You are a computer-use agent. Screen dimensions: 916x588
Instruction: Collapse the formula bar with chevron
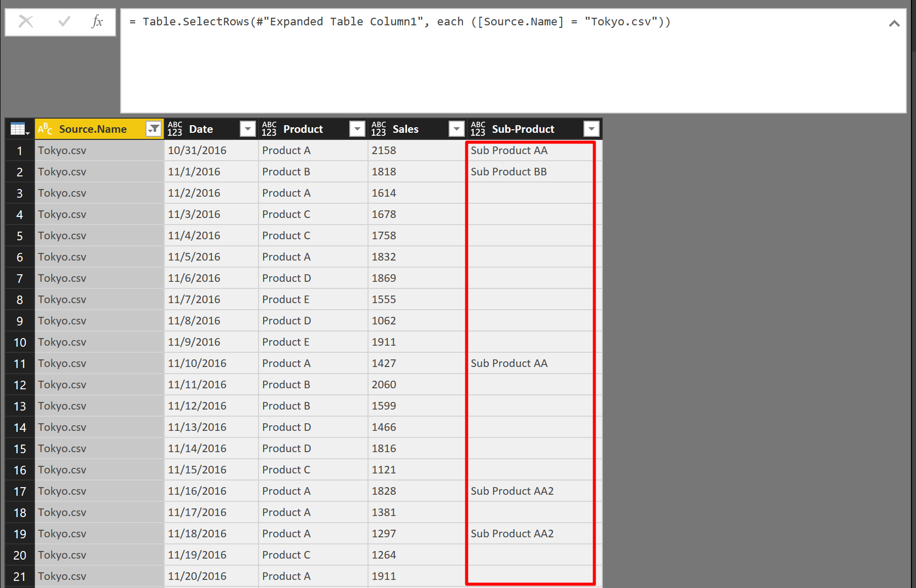pos(894,23)
